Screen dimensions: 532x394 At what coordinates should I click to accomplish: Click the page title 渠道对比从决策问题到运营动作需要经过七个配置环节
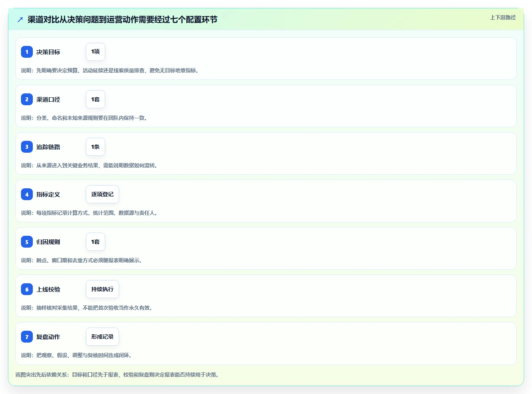point(122,19)
